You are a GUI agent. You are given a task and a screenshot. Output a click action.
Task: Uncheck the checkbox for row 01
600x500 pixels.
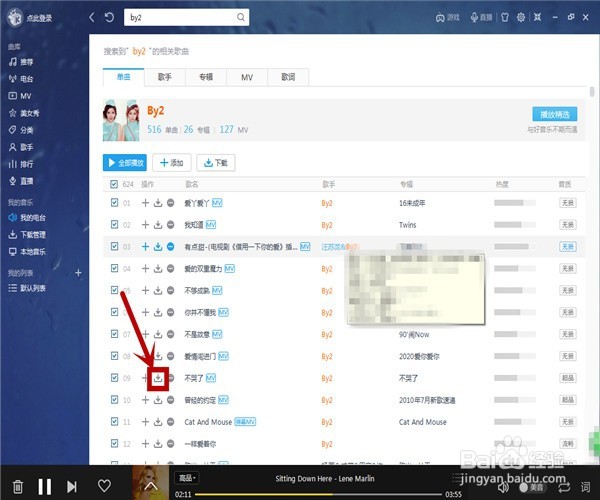tap(114, 203)
